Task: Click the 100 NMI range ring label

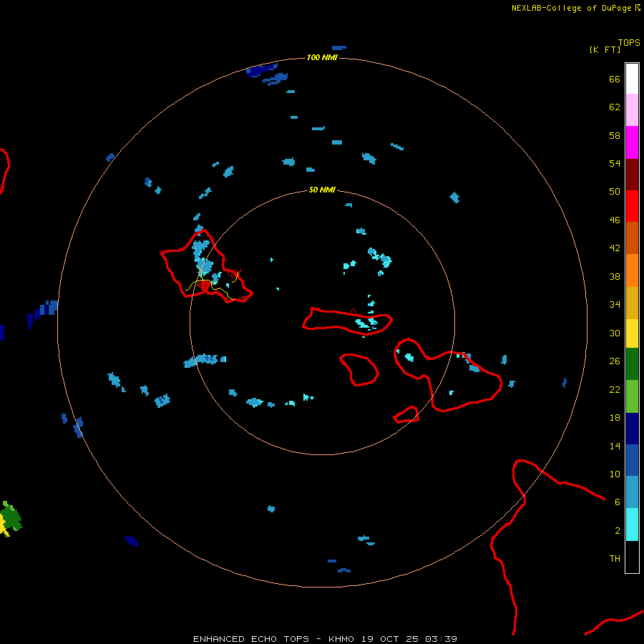Action: point(322,57)
